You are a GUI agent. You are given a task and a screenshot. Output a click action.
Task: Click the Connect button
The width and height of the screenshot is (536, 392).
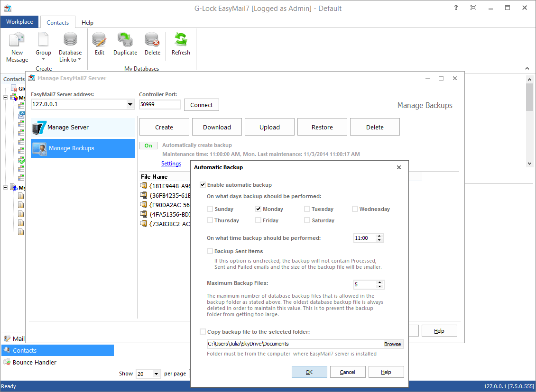(x=201, y=104)
